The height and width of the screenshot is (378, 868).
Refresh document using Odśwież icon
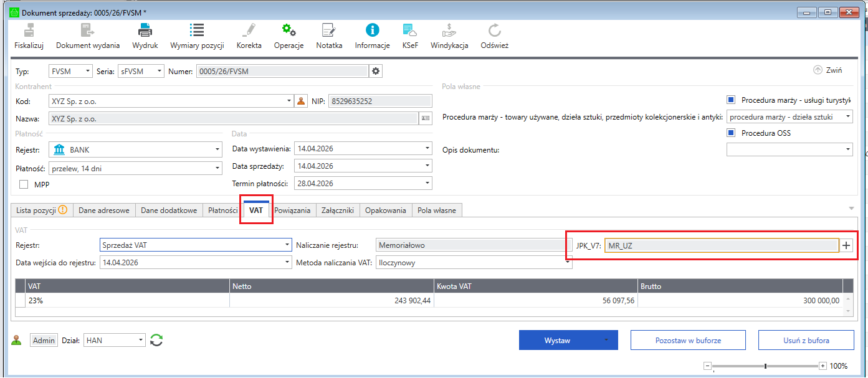point(494,31)
